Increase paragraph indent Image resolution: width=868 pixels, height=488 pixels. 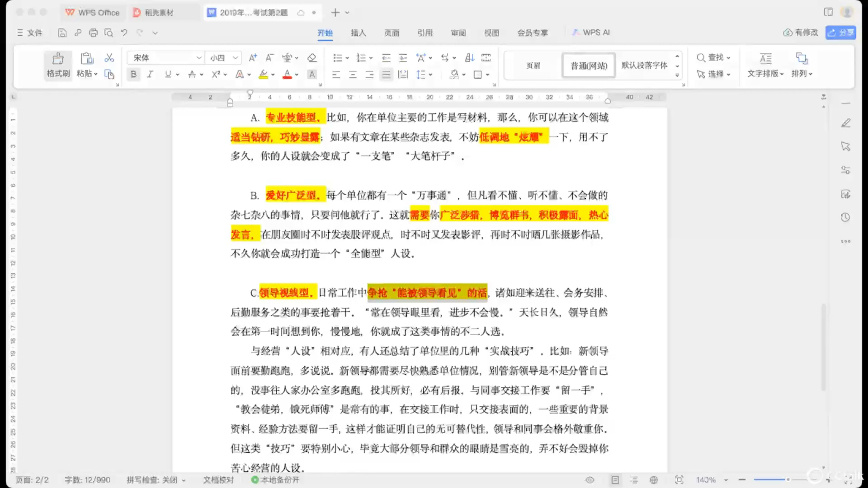tap(403, 58)
